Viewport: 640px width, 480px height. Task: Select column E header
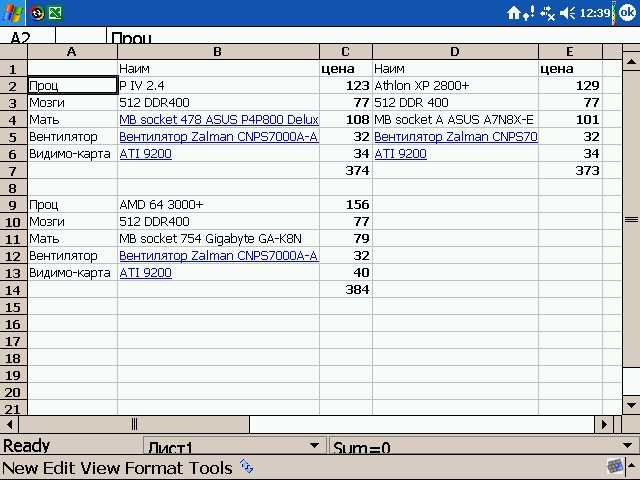570,51
